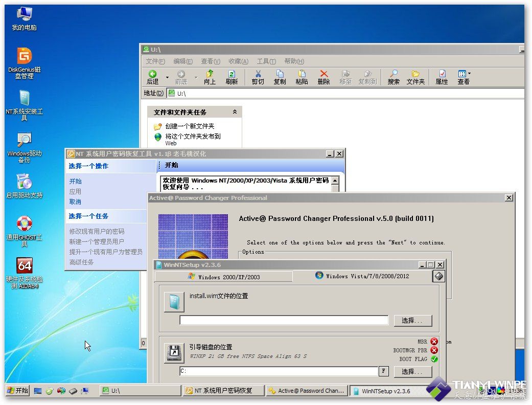The width and height of the screenshot is (532, 405).
Task: Switch to Active@ Password Chan... taskbar button
Action: click(307, 391)
